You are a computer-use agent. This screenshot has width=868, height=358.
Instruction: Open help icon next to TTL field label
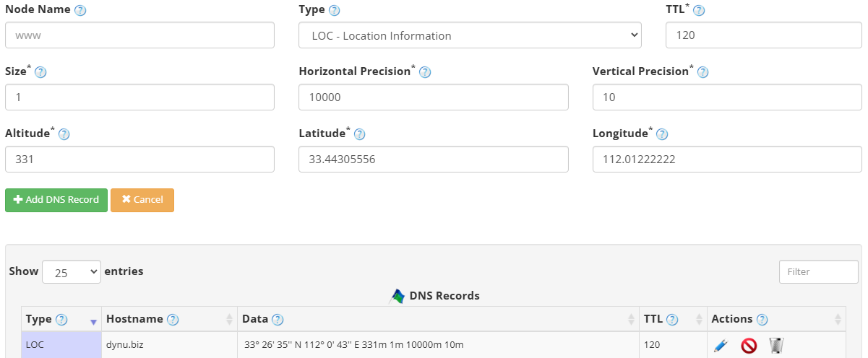tap(699, 11)
